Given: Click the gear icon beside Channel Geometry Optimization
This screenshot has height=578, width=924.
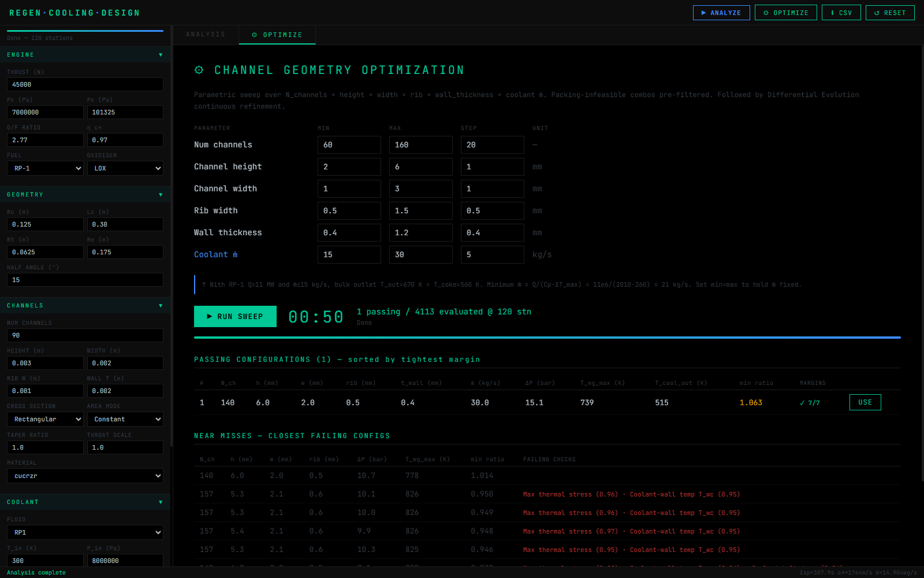Looking at the screenshot, I should click(x=199, y=70).
